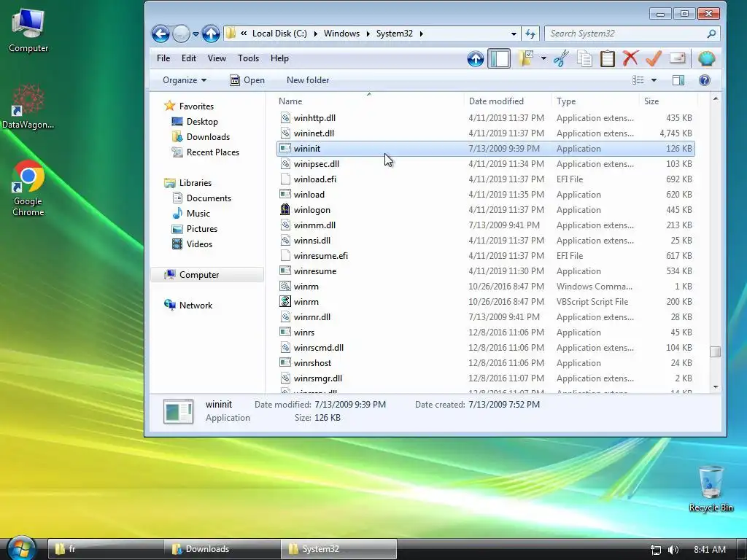Click the Open button in command bar
This screenshot has height=560, width=747.
(247, 80)
